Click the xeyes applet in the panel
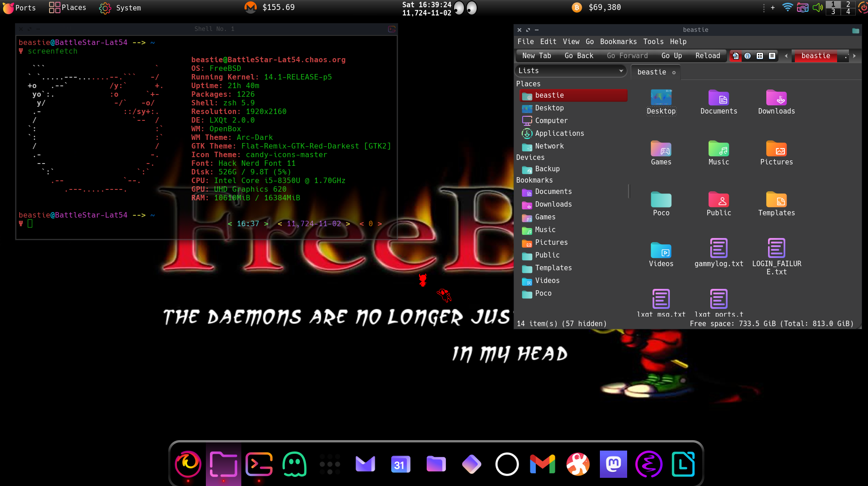 pos(465,8)
